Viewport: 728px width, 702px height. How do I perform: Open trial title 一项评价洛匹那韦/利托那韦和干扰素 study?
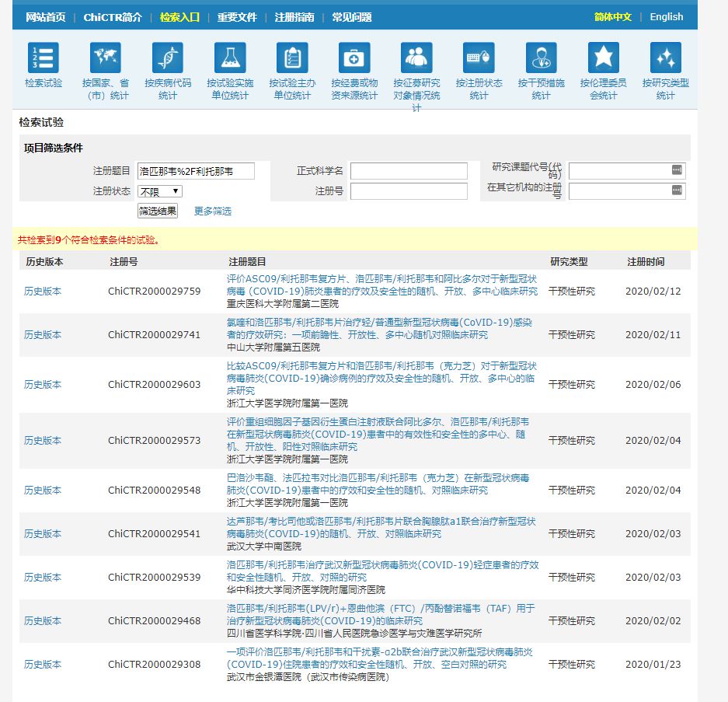tap(379, 658)
